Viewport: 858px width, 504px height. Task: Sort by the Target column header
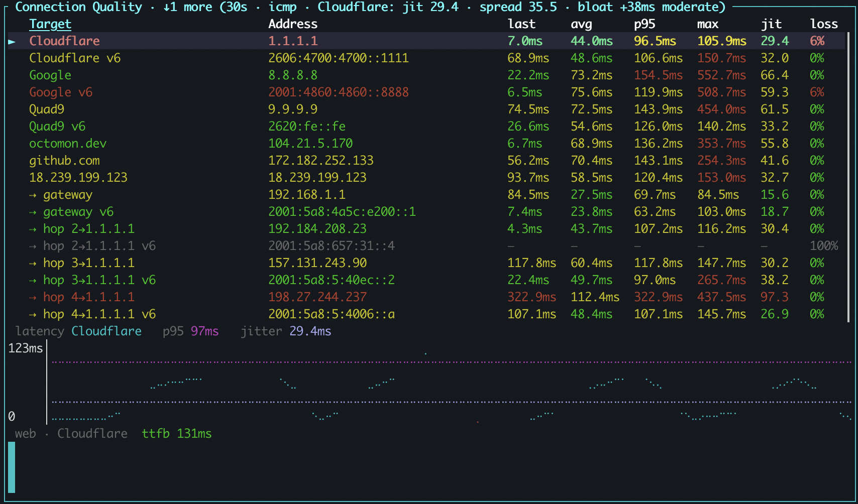coord(50,24)
